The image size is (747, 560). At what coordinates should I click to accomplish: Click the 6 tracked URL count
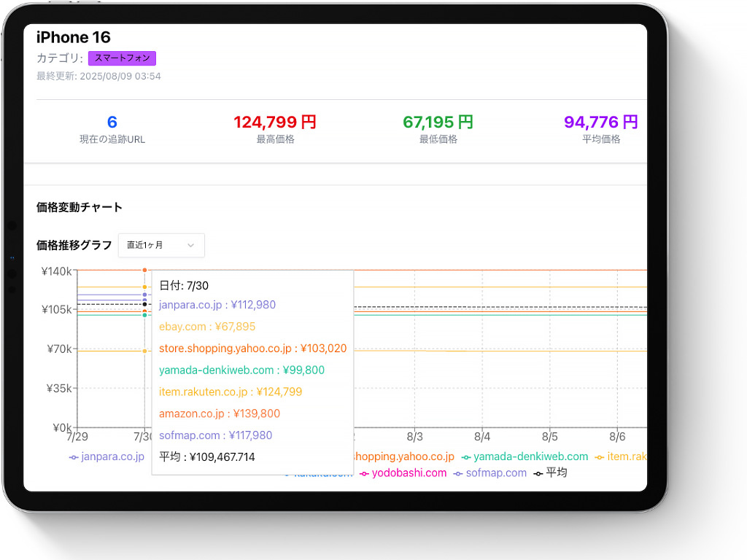112,122
